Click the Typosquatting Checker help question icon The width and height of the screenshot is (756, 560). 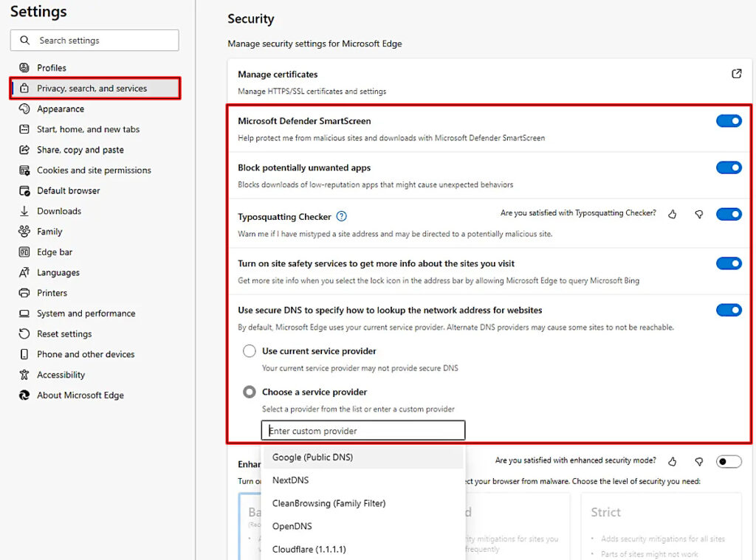pyautogui.click(x=341, y=216)
